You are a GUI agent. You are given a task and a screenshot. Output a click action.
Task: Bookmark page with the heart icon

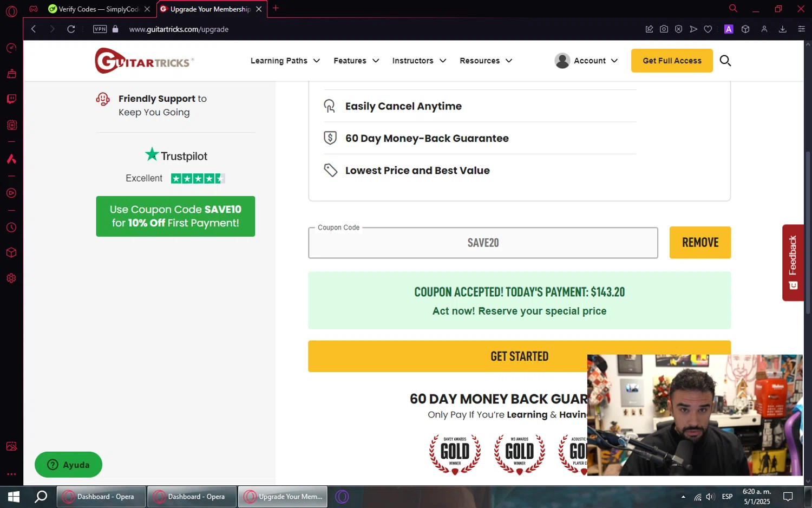[708, 29]
